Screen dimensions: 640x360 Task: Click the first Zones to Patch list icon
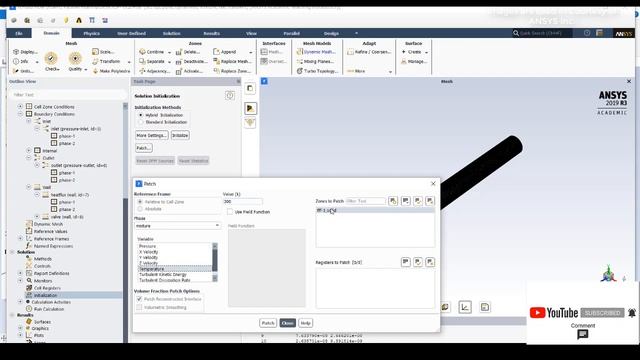tap(393, 201)
